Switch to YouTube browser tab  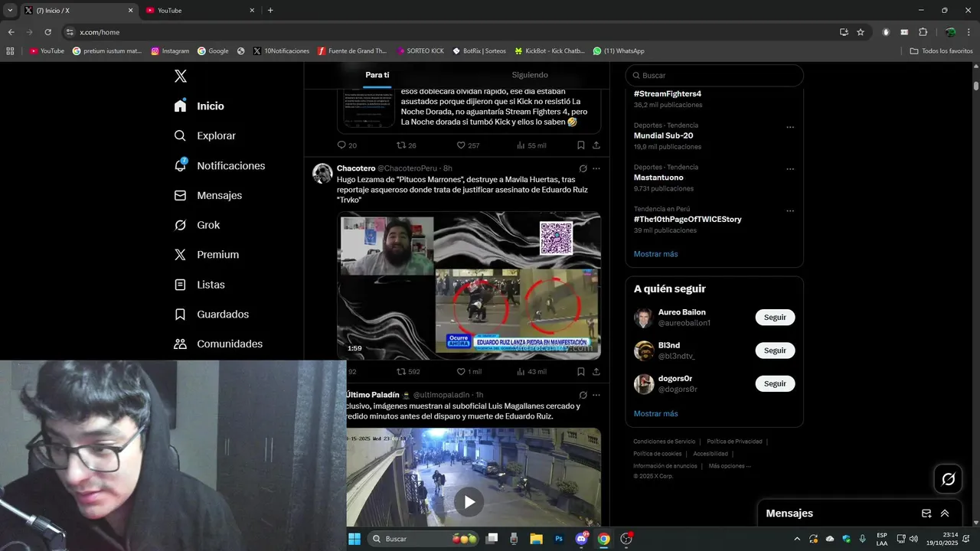click(x=201, y=11)
